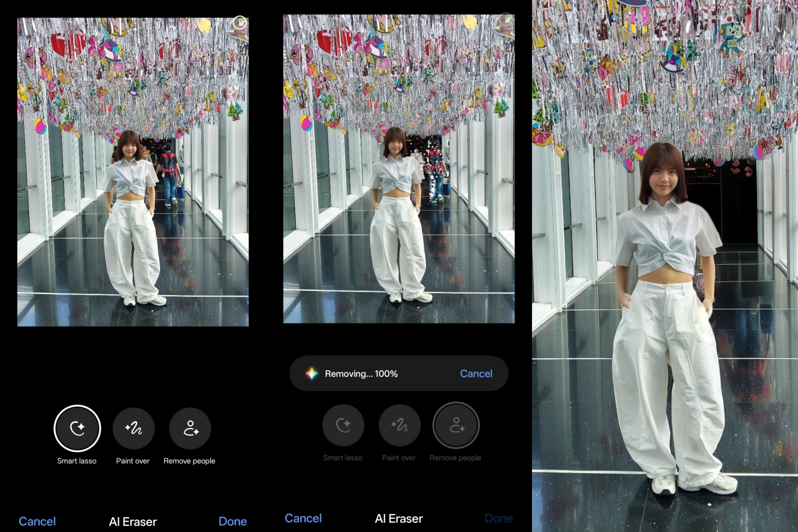This screenshot has height=532, width=798.
Task: Click the dimmed Paint over icon in middle panel
Action: click(399, 425)
